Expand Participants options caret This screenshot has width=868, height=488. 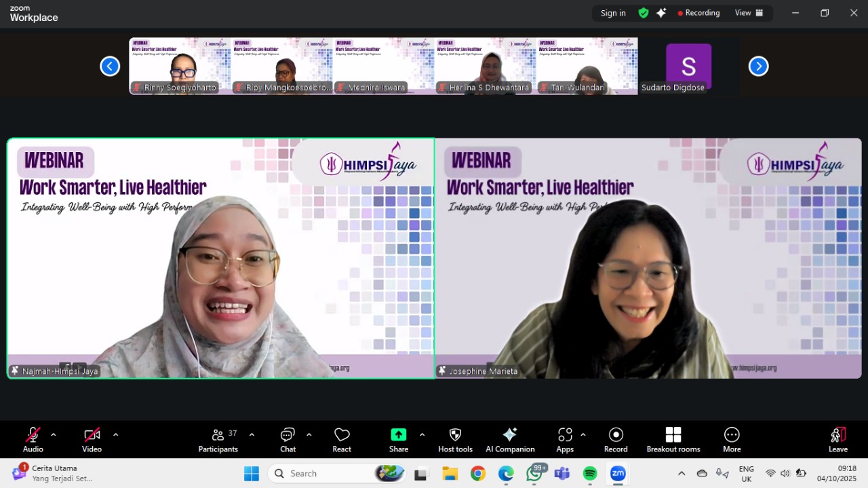[x=252, y=434]
